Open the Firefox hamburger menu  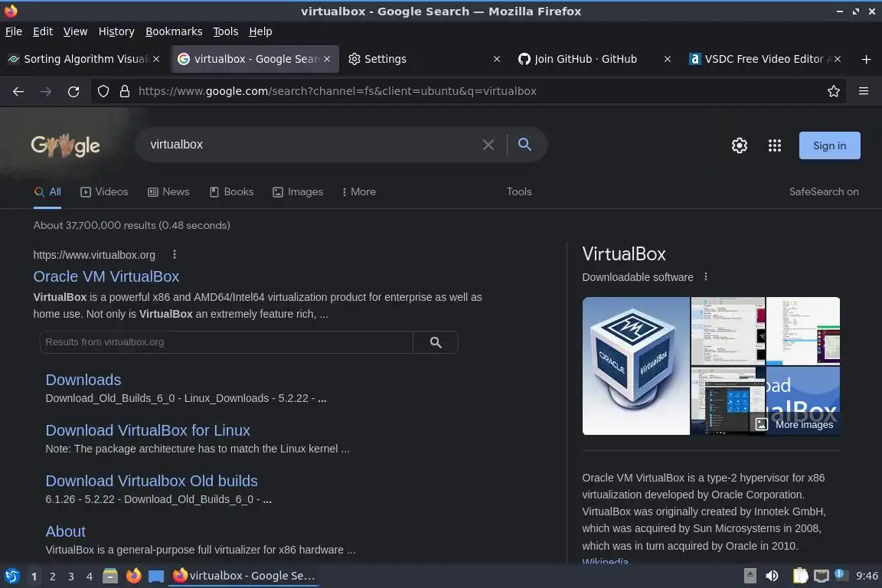click(864, 91)
